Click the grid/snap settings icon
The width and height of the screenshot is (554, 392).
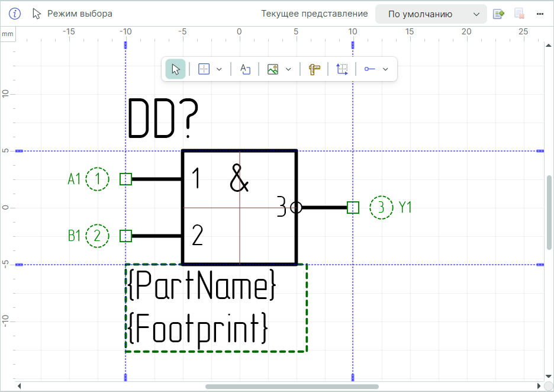point(204,69)
